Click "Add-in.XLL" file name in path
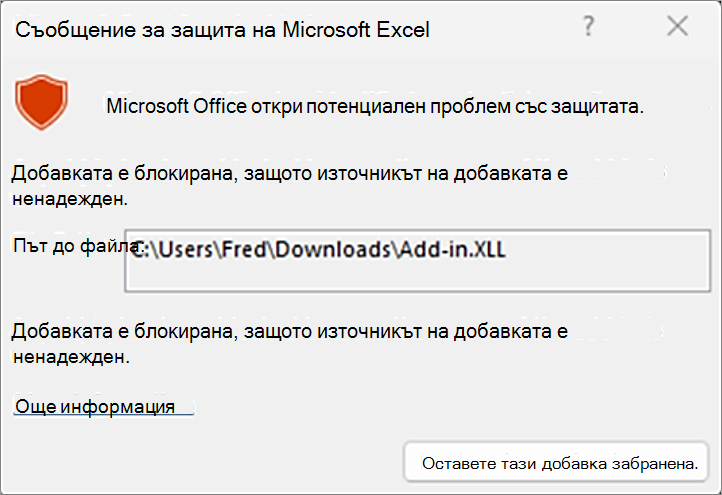 pyautogui.click(x=453, y=249)
